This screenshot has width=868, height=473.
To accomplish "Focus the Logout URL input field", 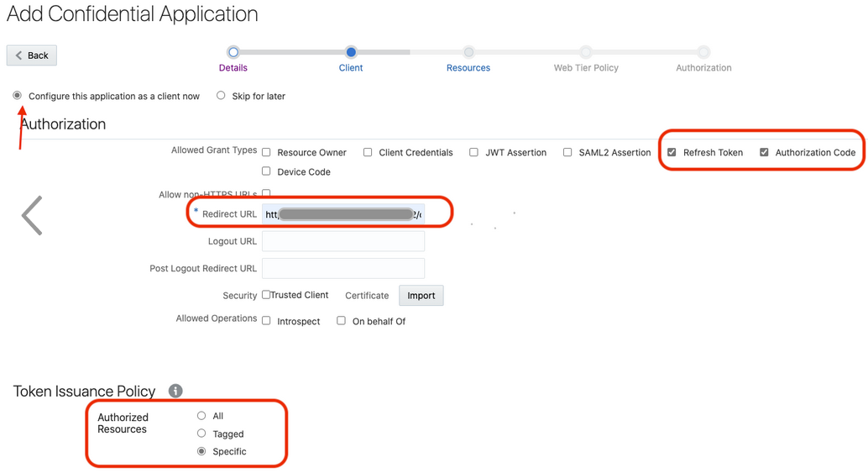I will 343,241.
